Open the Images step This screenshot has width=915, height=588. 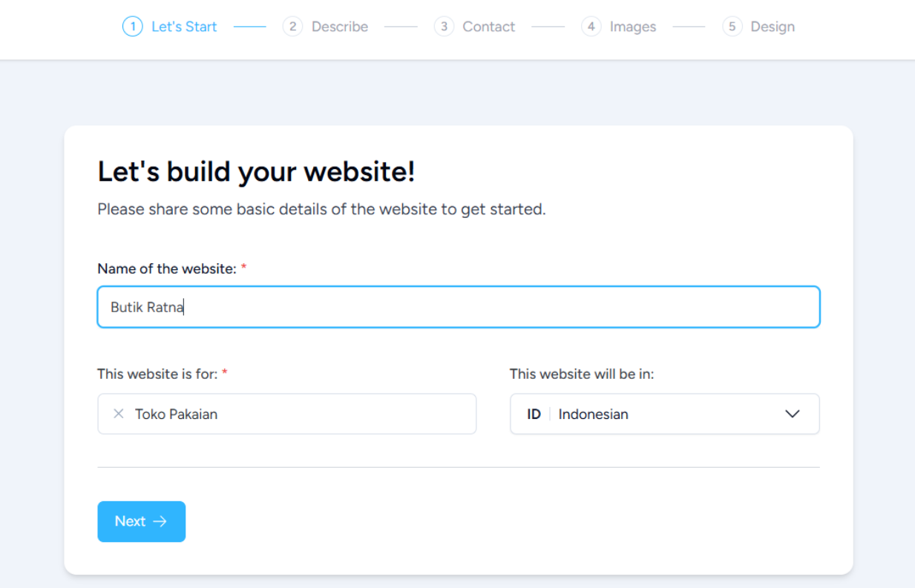click(x=632, y=27)
